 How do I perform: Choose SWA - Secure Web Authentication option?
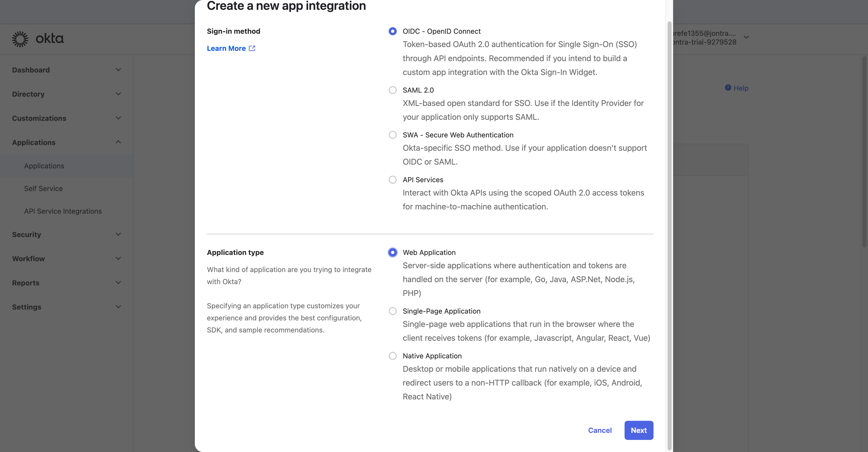(392, 135)
